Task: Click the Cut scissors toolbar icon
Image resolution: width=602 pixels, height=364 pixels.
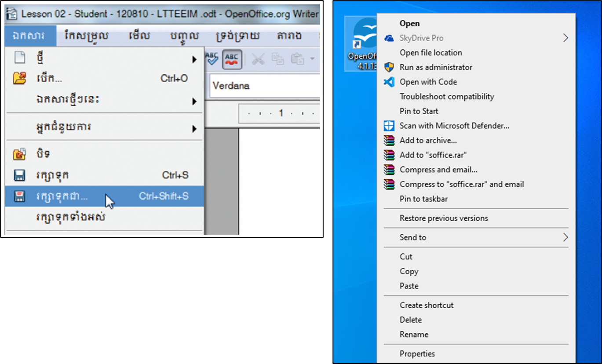Action: coord(258,59)
